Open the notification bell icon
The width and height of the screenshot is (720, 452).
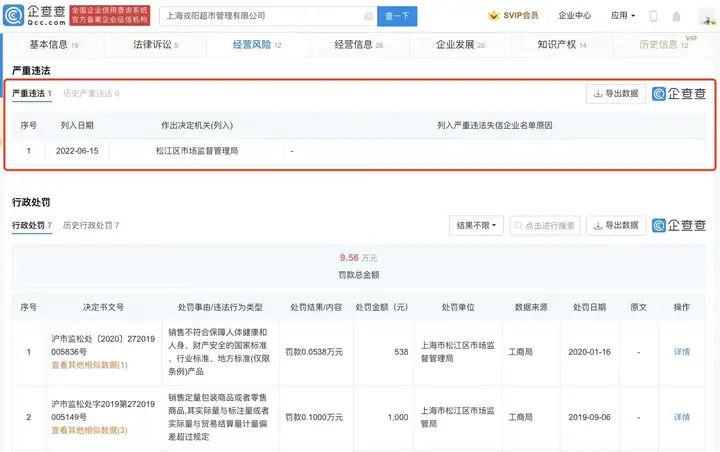tap(676, 17)
